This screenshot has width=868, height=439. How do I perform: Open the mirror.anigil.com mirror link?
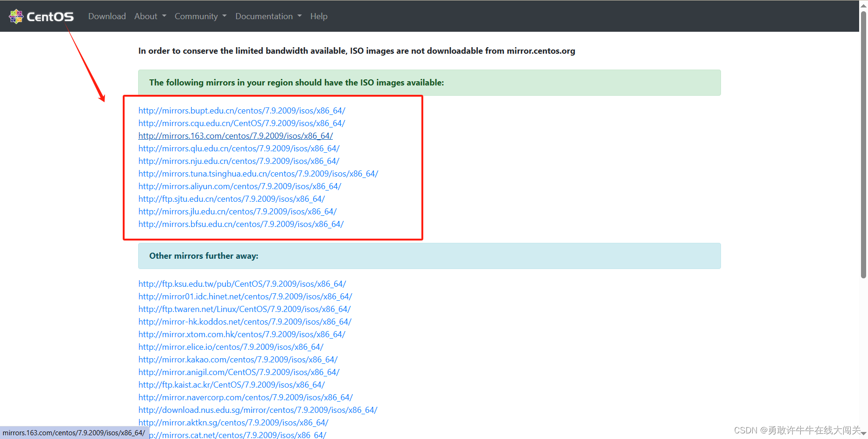coord(239,372)
